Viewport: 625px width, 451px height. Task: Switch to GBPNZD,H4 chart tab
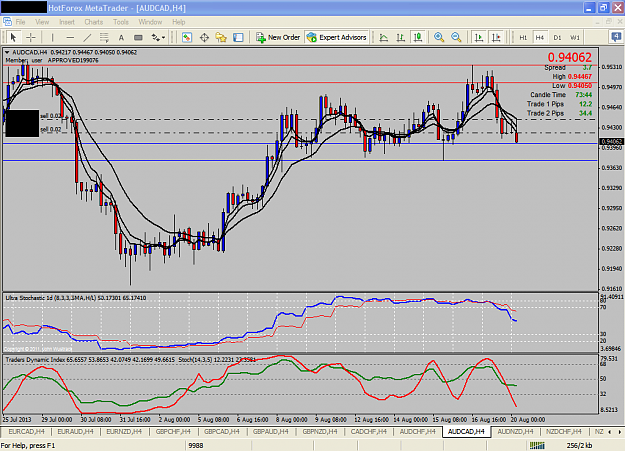click(320, 431)
